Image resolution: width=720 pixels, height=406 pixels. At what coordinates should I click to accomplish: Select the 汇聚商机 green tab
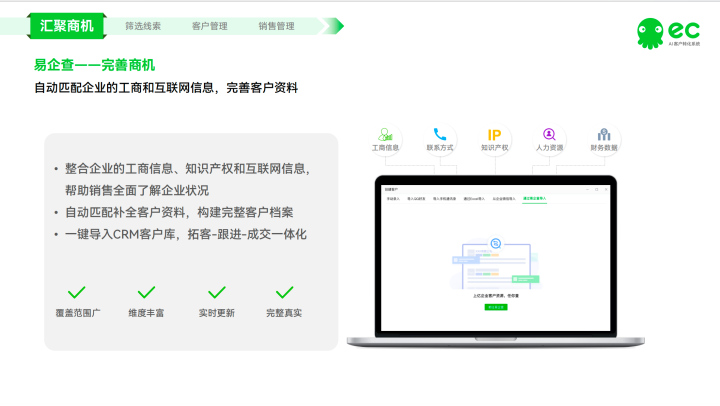pos(67,26)
